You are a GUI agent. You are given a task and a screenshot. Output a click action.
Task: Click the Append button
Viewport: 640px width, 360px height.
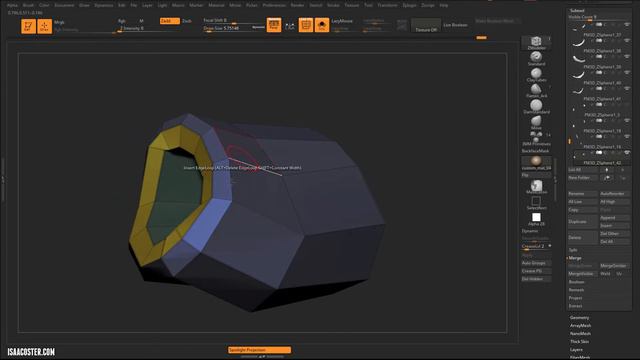pos(615,218)
